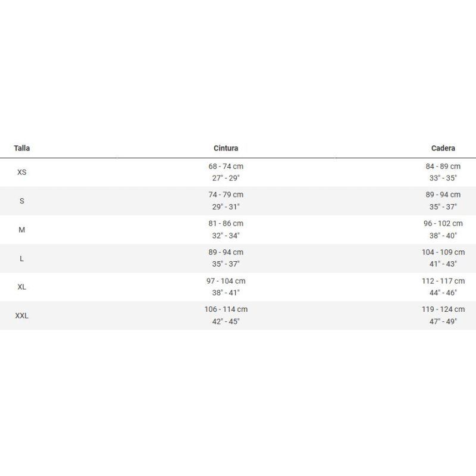Click the Cadera column header
The height and width of the screenshot is (476, 476).
[443, 148]
